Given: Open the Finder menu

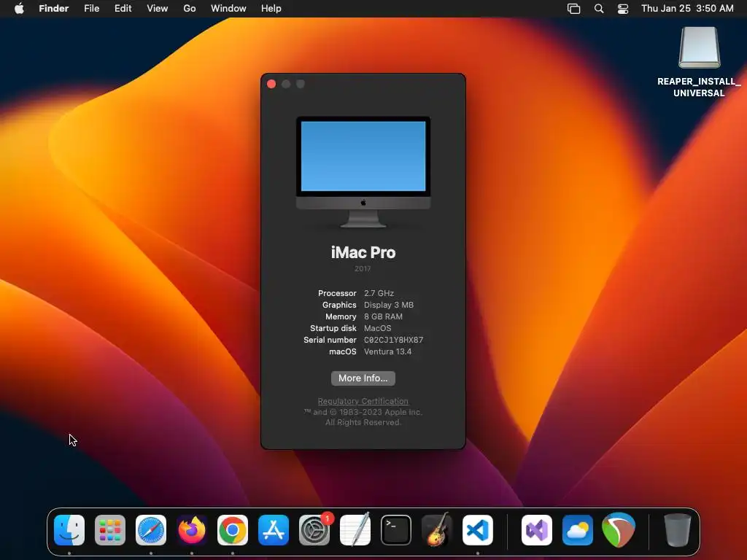Looking at the screenshot, I should [54, 9].
